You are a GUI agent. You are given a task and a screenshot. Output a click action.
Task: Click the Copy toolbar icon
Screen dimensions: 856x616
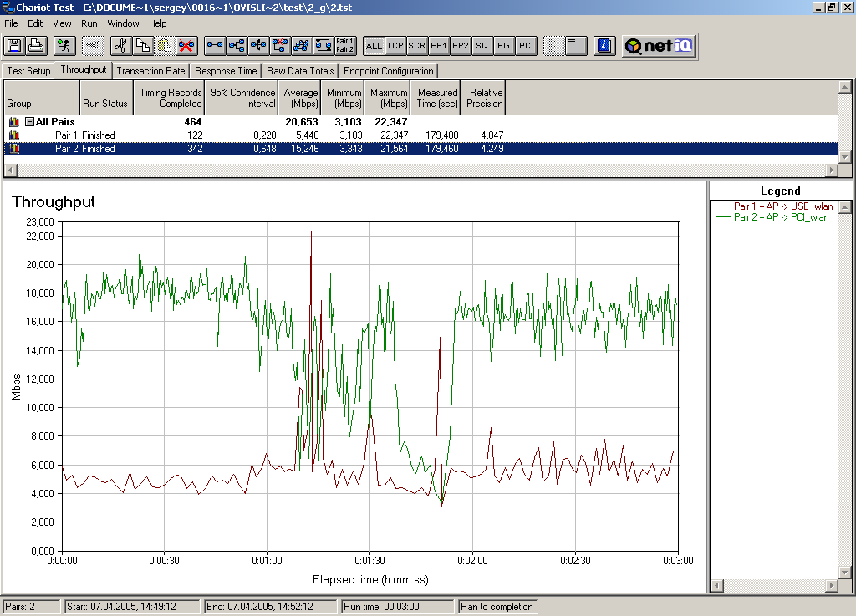coord(142,46)
